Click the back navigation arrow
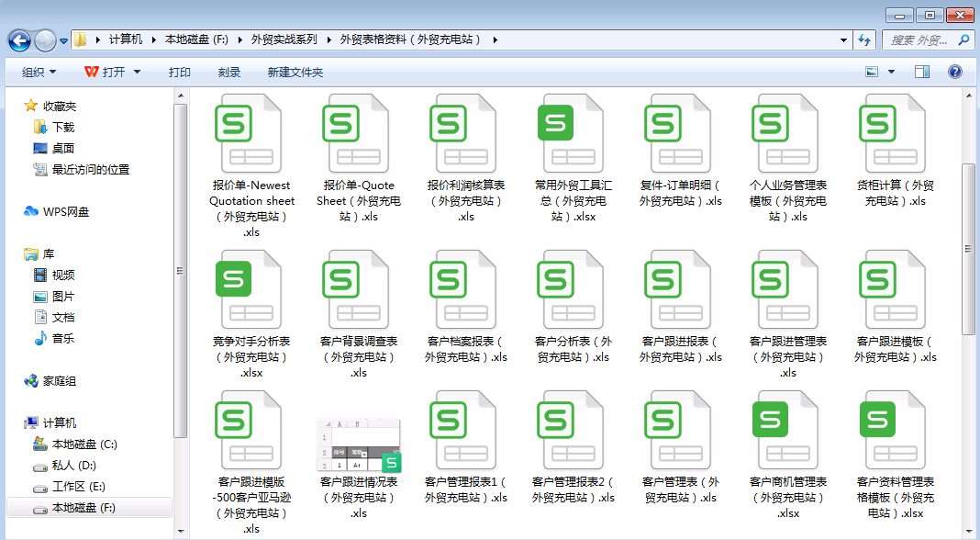The height and width of the screenshot is (540, 980). pos(20,40)
